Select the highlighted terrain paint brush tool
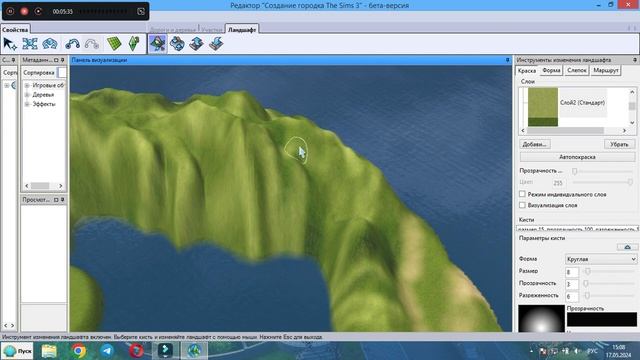 click(158, 44)
